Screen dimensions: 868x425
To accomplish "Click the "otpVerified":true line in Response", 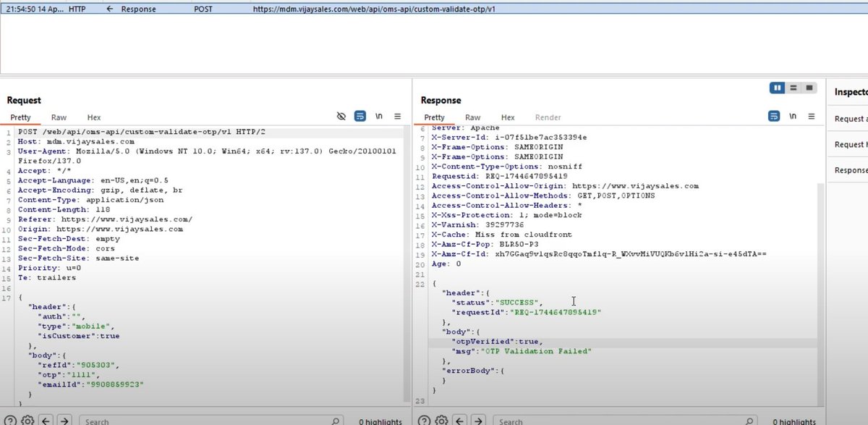I will click(497, 341).
